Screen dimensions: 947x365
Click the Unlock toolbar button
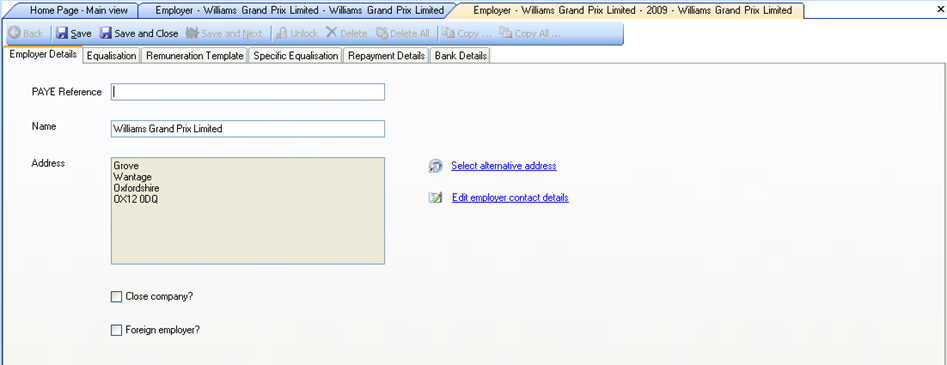pos(297,33)
